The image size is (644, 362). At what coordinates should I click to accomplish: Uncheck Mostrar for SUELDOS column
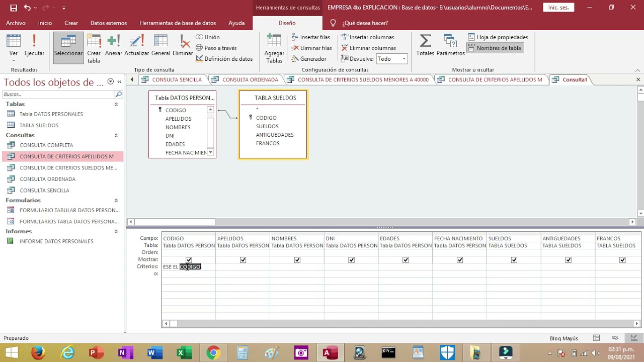point(514,260)
